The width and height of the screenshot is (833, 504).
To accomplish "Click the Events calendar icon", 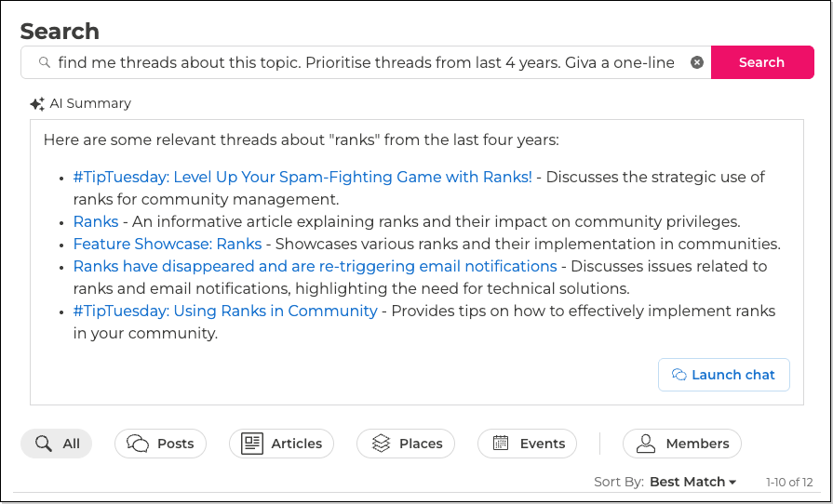I will tap(501, 444).
